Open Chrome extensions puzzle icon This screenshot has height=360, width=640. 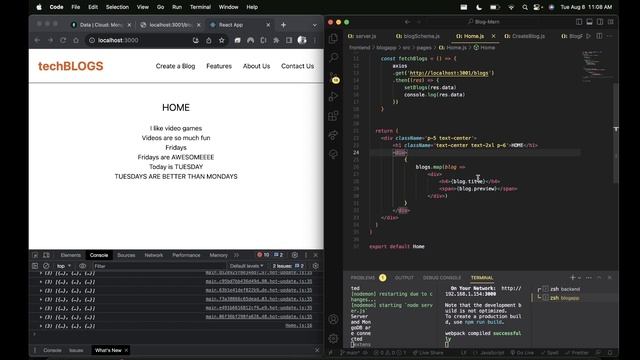tap(276, 40)
